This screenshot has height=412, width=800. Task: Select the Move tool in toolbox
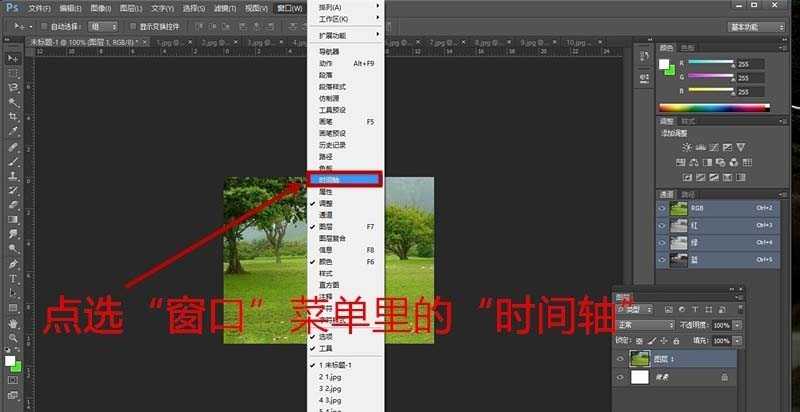(13, 59)
